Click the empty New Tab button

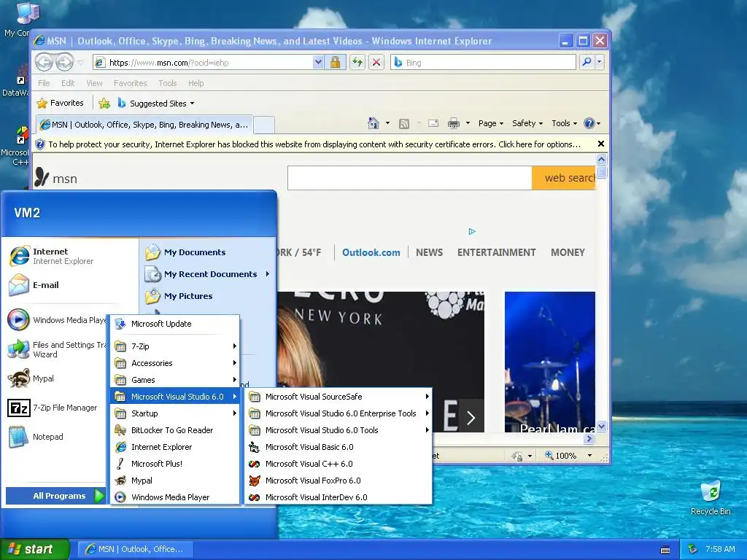point(264,125)
